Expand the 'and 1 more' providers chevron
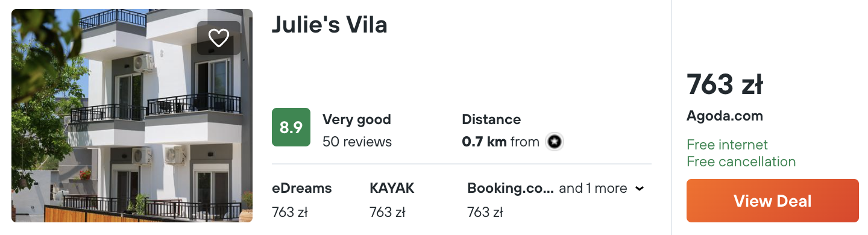Screen dimensions: 868x235 640,189
